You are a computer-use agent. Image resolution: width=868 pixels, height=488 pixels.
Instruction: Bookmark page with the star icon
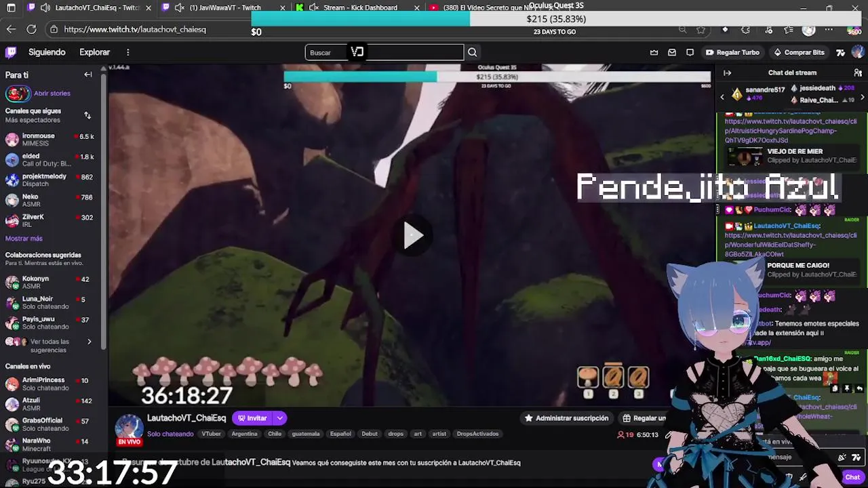coord(701,29)
